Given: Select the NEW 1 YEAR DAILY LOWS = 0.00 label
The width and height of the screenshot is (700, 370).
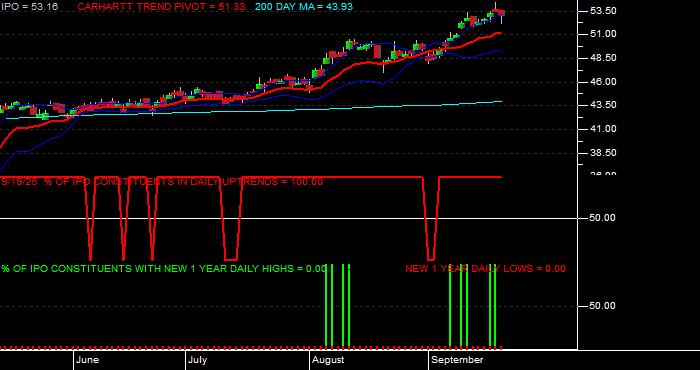Looking at the screenshot, I should [x=485, y=269].
